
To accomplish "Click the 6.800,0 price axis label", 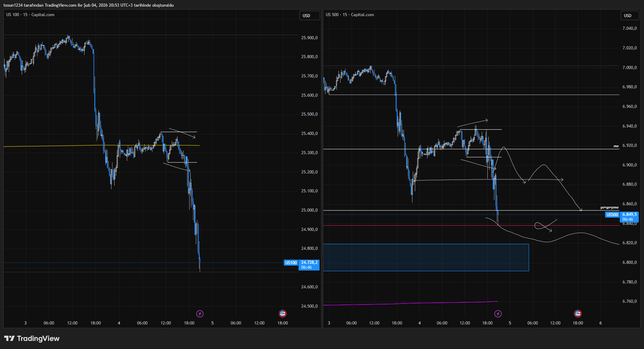I will click(630, 263).
